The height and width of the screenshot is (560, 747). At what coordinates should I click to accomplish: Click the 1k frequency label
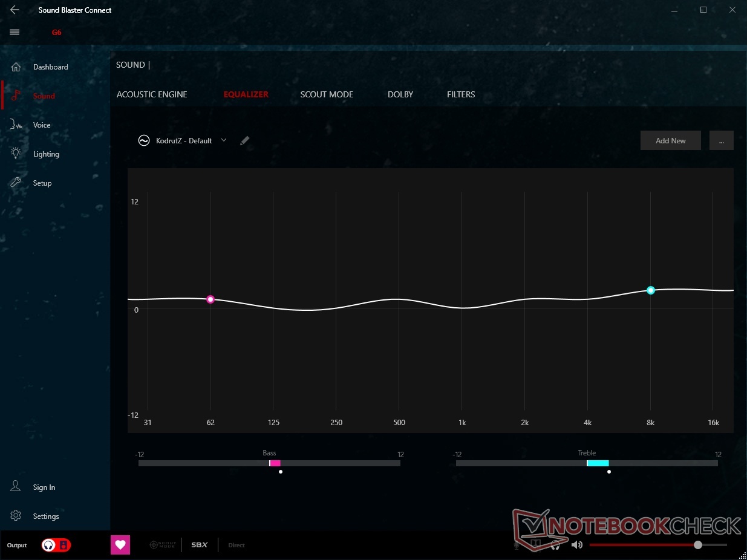pyautogui.click(x=462, y=423)
